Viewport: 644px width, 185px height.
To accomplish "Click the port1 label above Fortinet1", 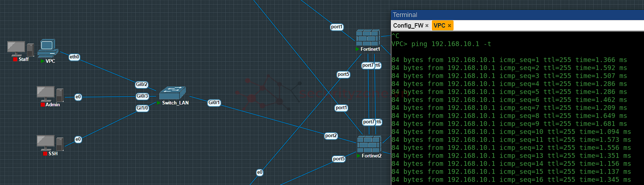I will 337,27.
